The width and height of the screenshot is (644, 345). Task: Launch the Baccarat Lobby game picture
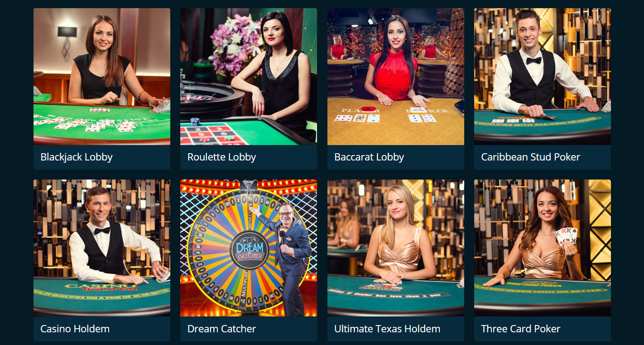tap(396, 77)
